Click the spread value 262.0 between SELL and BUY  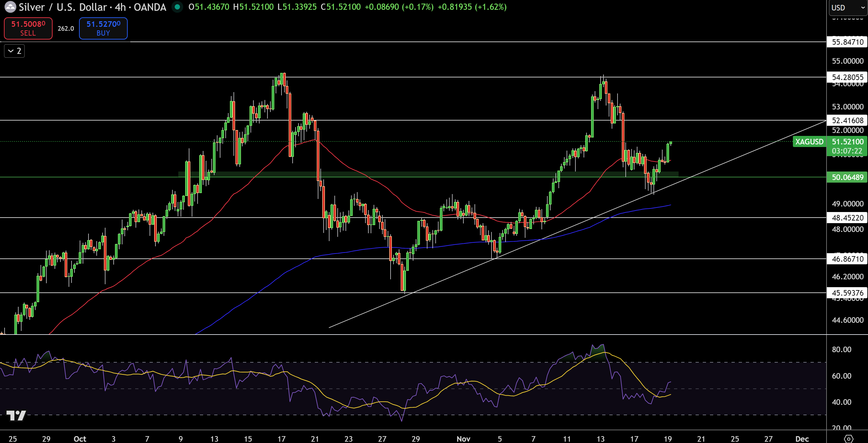(65, 28)
